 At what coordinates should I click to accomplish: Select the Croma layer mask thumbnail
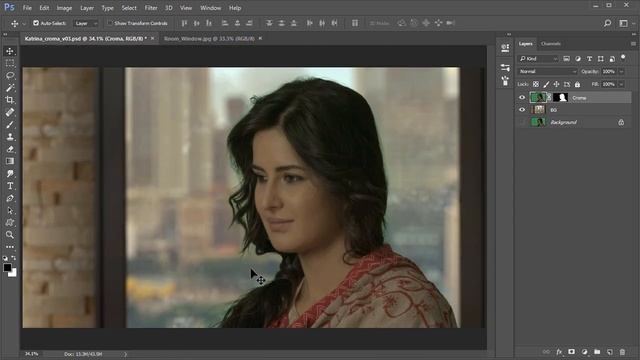560,97
